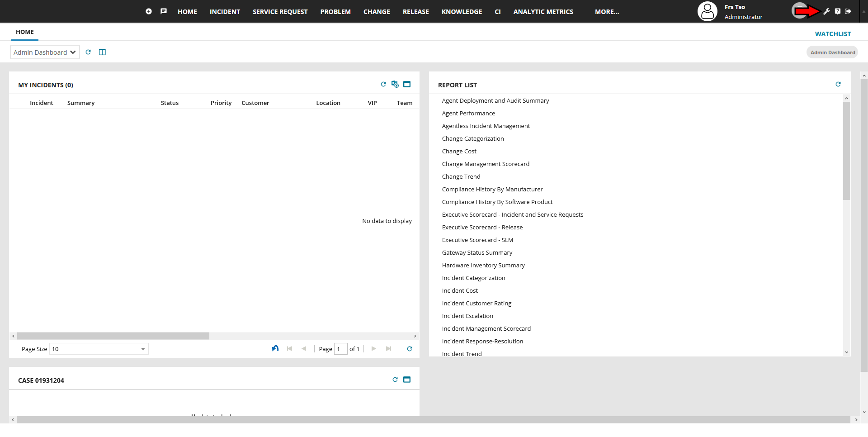Refresh the Report List panel

coord(839,84)
